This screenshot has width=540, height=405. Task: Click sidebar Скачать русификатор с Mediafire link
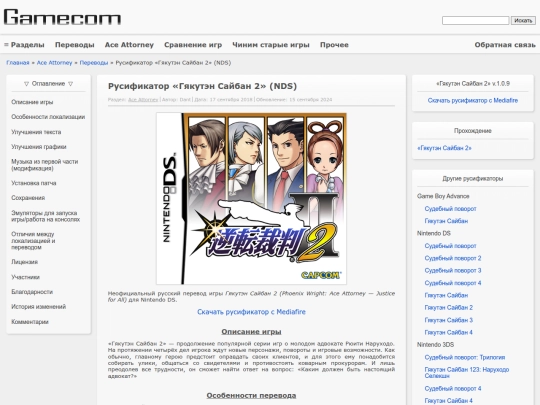click(x=473, y=101)
